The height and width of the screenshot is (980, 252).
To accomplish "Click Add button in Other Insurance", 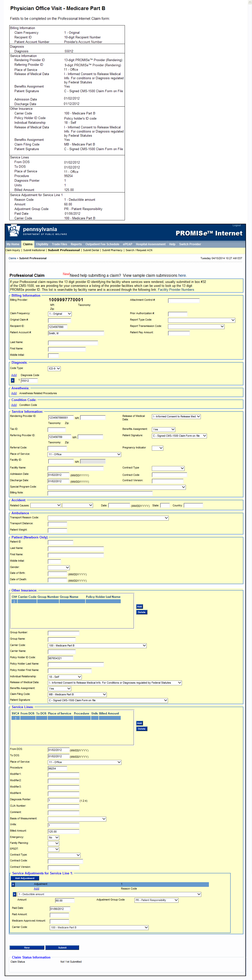I will tap(140, 607).
